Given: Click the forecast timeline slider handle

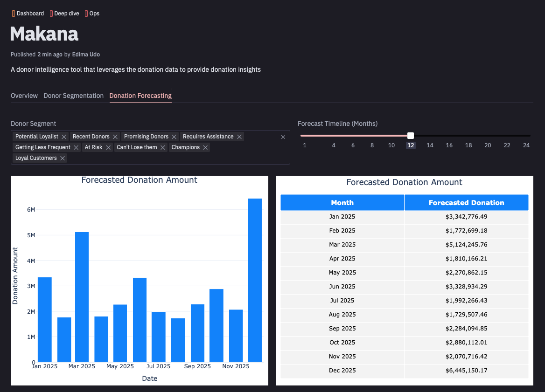Looking at the screenshot, I should pyautogui.click(x=411, y=136).
